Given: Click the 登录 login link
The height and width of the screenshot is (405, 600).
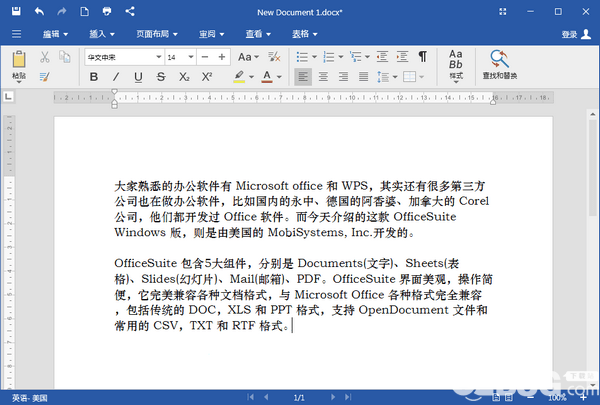Looking at the screenshot, I should click(569, 34).
